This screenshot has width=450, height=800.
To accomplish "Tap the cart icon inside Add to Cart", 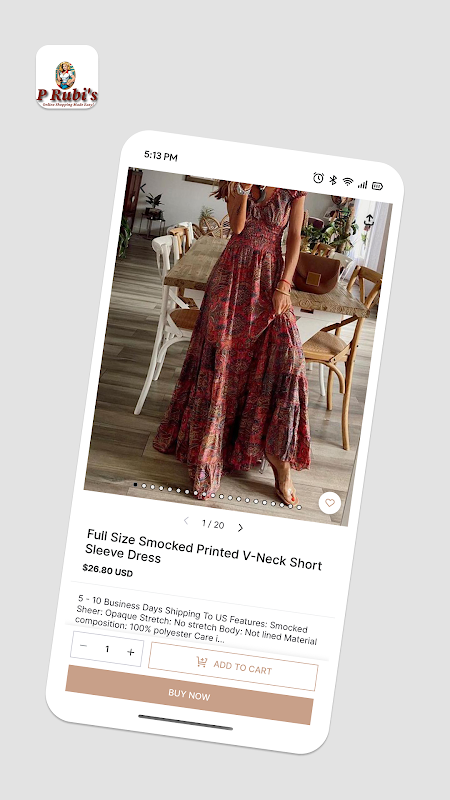I will [202, 662].
